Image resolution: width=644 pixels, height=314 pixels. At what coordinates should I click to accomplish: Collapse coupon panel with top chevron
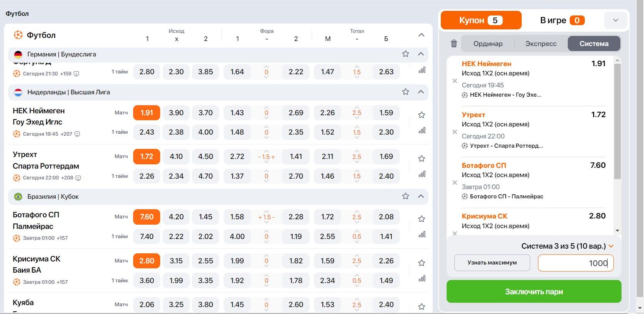[615, 20]
